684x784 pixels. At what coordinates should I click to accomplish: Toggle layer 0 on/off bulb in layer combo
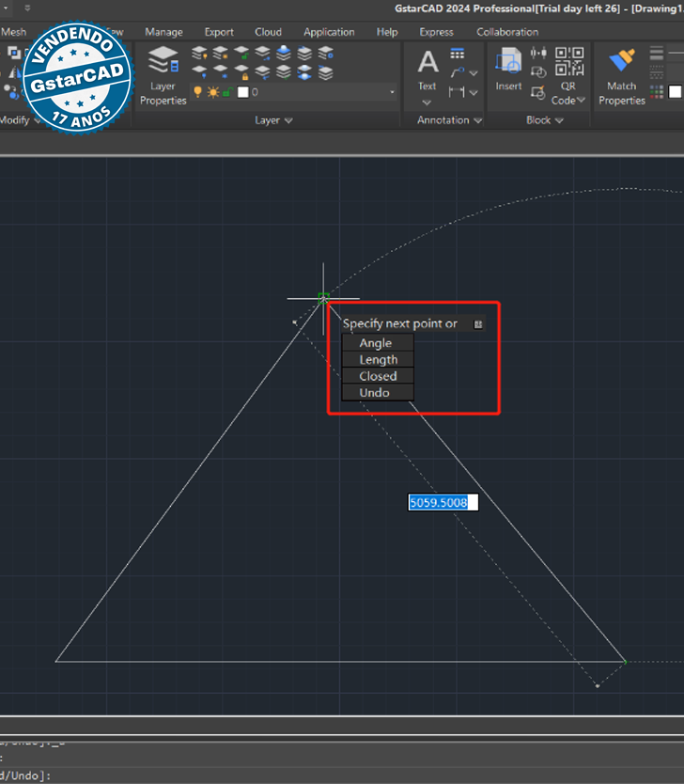pos(198,92)
